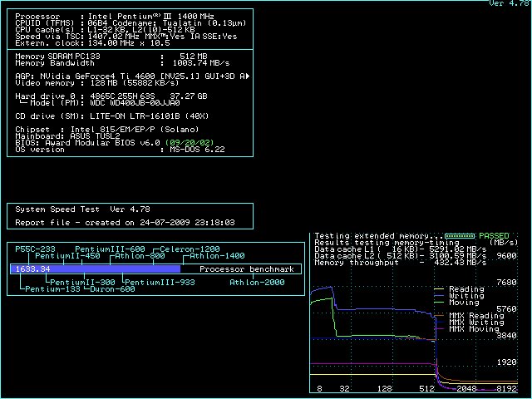Select the 'PentiumIII-933' reference label
This screenshot has height=399, width=532.
[x=160, y=283]
